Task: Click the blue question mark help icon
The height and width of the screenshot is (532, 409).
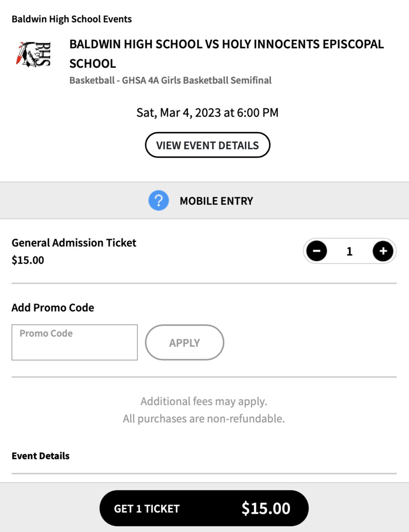Action: [159, 201]
